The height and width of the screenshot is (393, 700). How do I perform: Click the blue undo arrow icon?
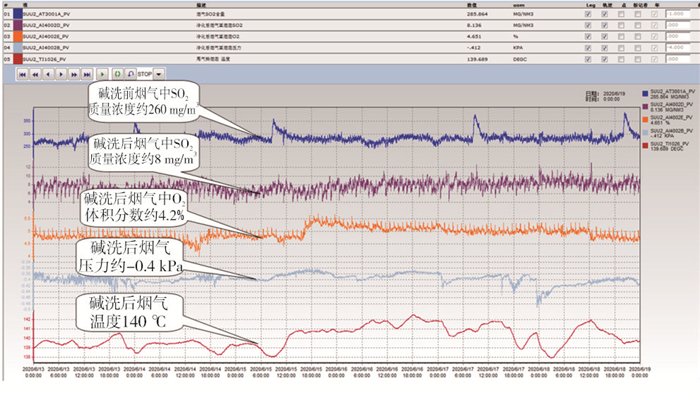coord(130,74)
